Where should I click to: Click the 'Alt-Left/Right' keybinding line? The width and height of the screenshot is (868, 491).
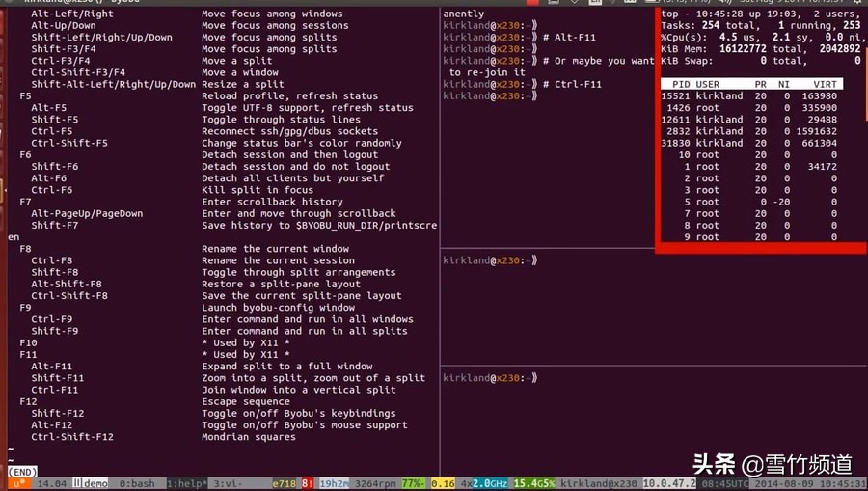tap(72, 14)
